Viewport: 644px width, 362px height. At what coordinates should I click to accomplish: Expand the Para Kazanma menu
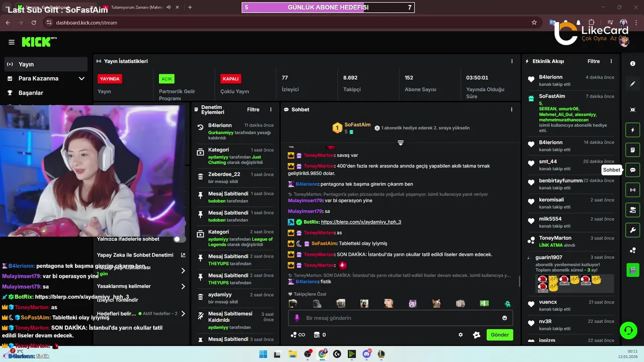tap(82, 78)
